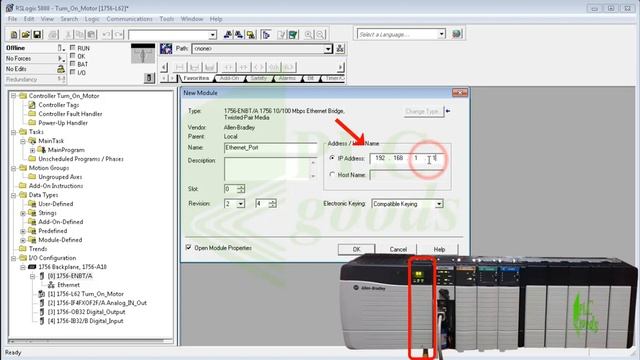Click the Zoom Out magnifier icon
Image resolution: width=640 pixels, height=360 pixels.
(320, 35)
